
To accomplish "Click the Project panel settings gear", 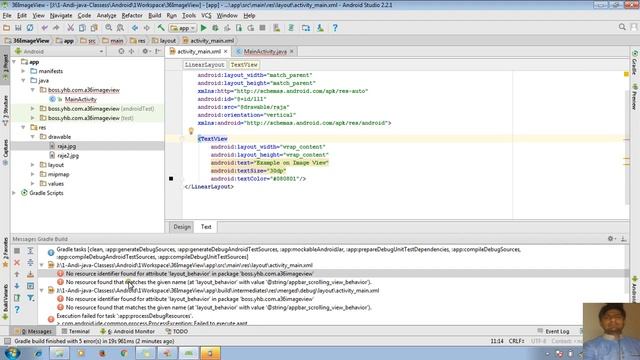I will (x=145, y=51).
